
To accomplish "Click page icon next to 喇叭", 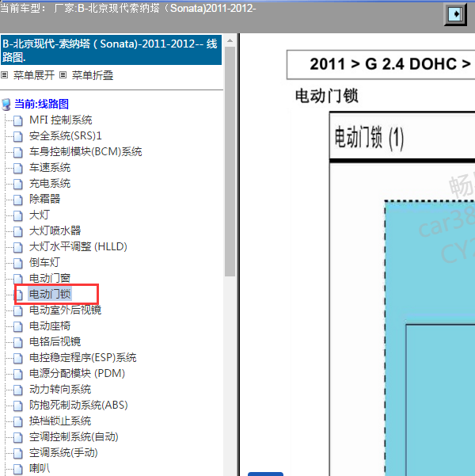I will (18, 469).
